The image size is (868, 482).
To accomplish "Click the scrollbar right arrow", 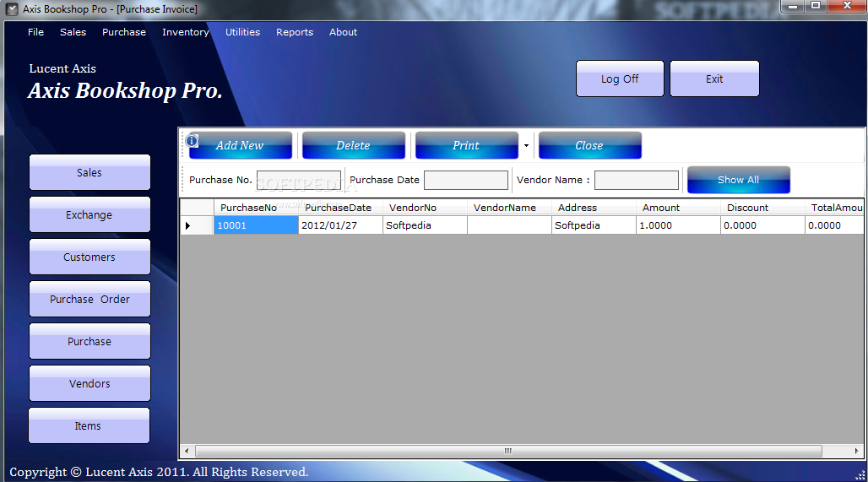I will click(856, 451).
